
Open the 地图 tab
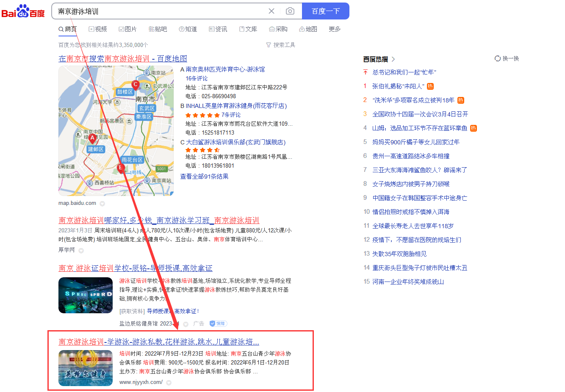[x=308, y=29]
